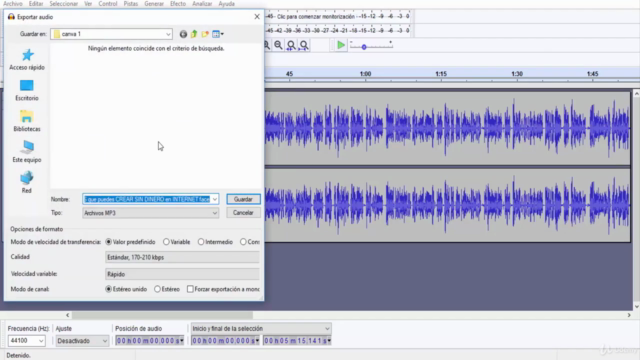Open Ajuste Desactivado dropdown
This screenshot has width=640, height=360.
pyautogui.click(x=82, y=341)
